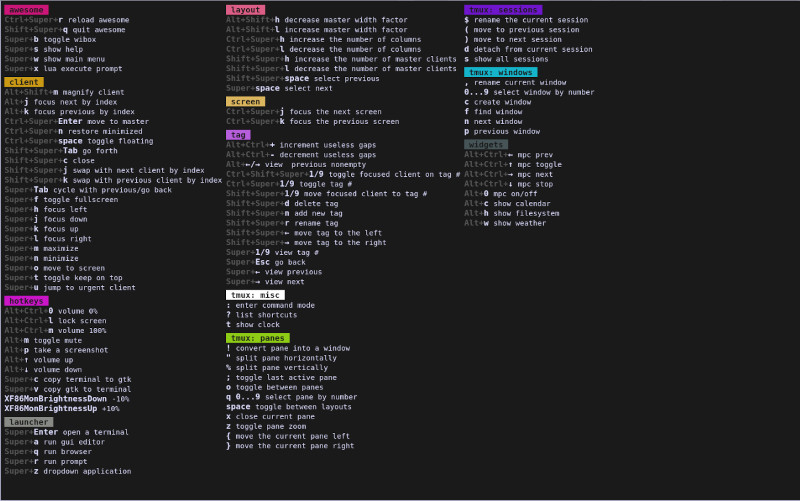Click the 'run browser' launcher line

point(48,452)
